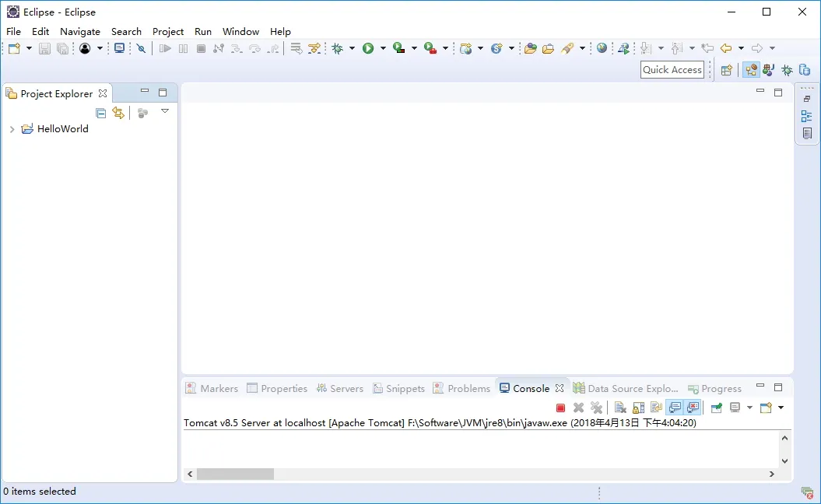
Task: Open the External Tools dropdown arrow
Action: 445,48
